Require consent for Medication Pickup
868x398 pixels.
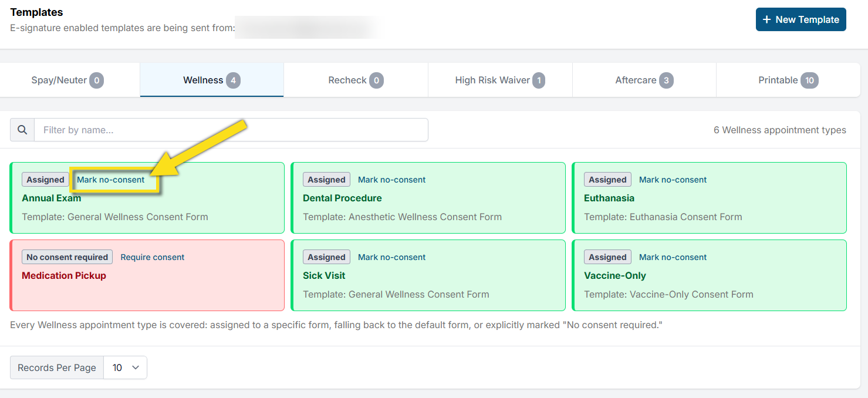tap(153, 257)
